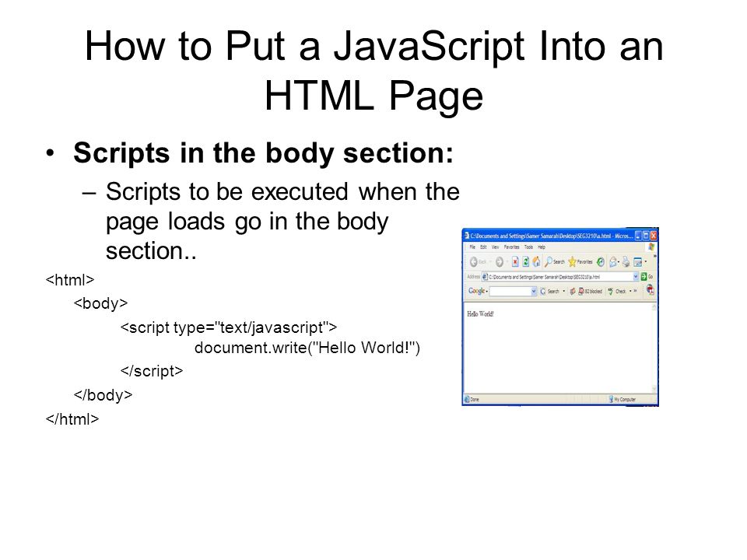Expand the address bar dropdown arrow

pyautogui.click(x=636, y=277)
